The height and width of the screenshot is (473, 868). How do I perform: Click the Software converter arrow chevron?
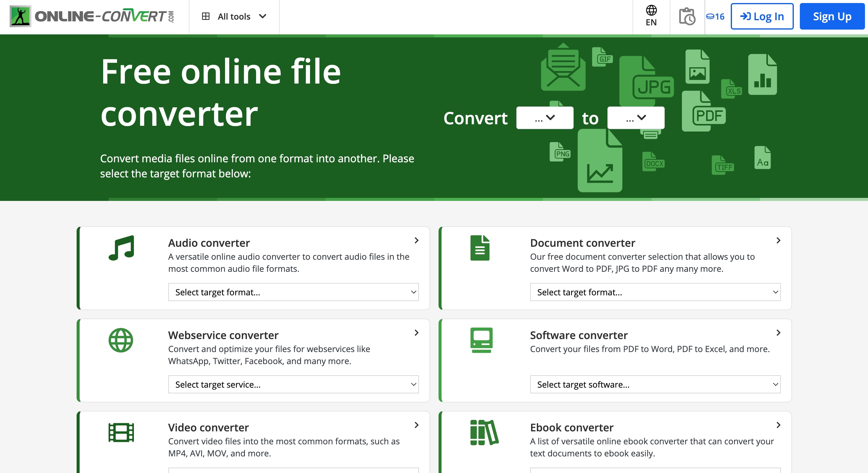click(x=778, y=333)
